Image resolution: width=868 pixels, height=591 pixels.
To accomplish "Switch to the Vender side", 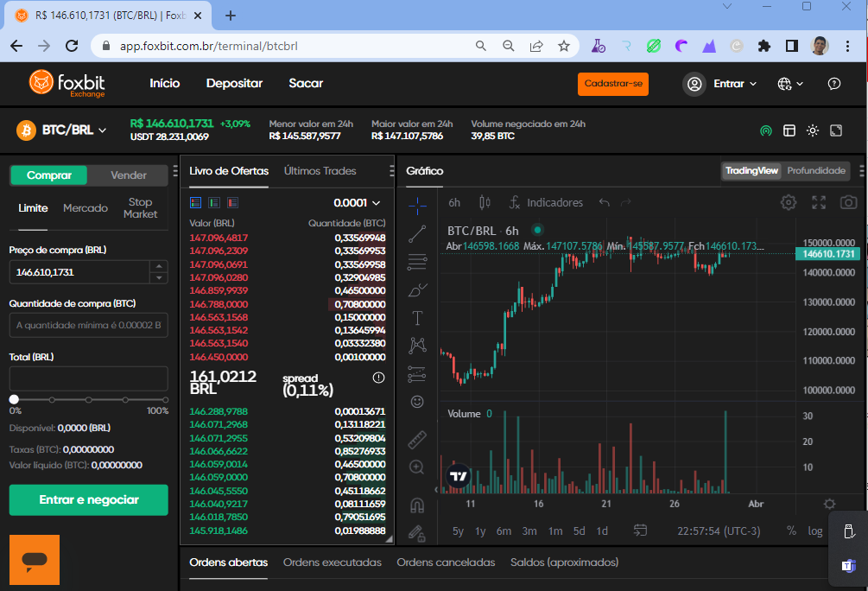I will pyautogui.click(x=129, y=175).
